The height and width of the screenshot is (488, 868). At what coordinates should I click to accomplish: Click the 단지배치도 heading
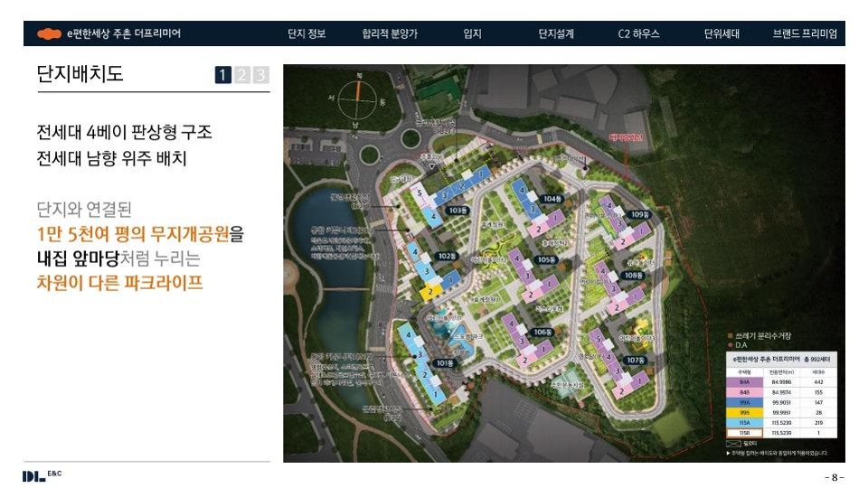tap(80, 73)
